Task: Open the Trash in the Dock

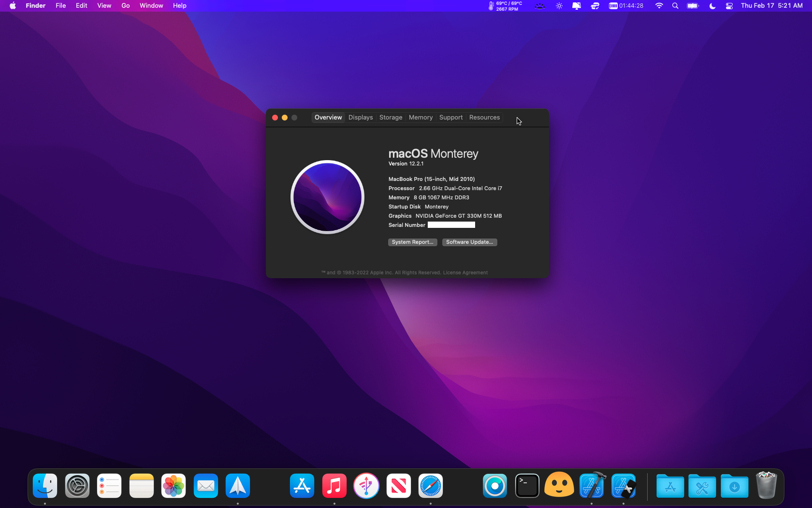Action: pyautogui.click(x=766, y=486)
